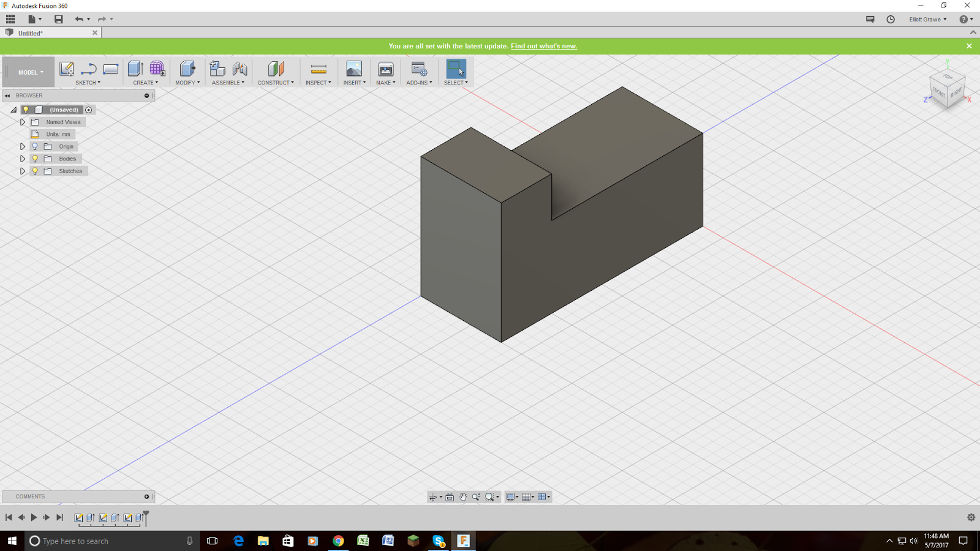
Task: Click the Construct plane icon
Action: [x=276, y=69]
